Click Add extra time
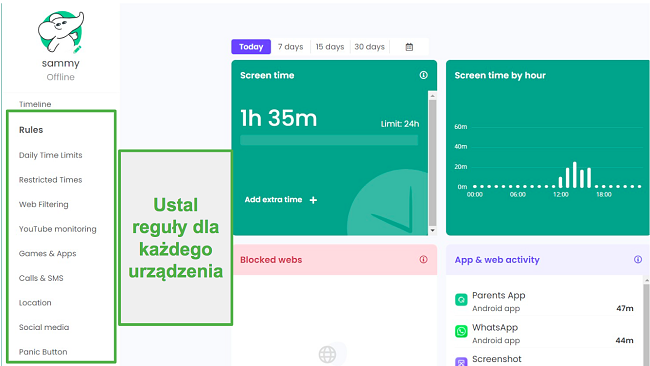The image size is (650, 366). 273,199
